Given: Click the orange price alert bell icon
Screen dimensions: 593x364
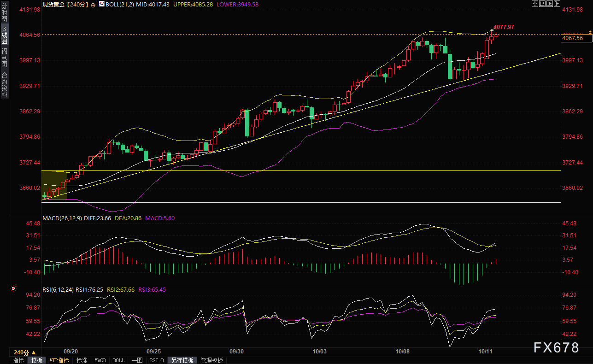Looking at the screenshot, I should pos(590,31).
